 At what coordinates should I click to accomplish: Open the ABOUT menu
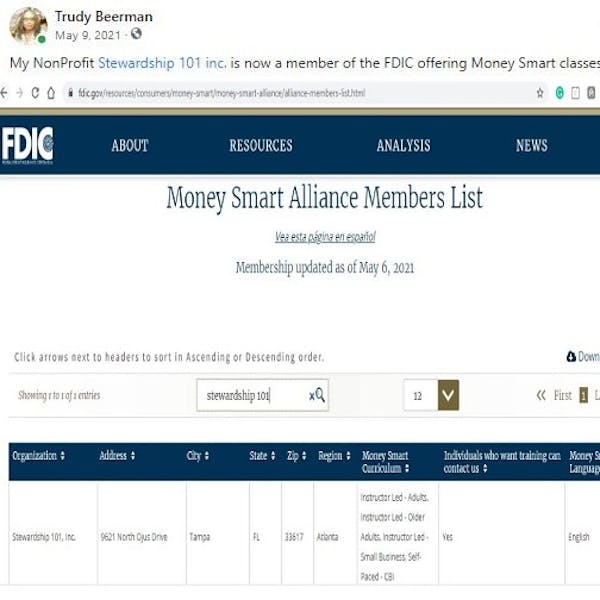tap(130, 146)
